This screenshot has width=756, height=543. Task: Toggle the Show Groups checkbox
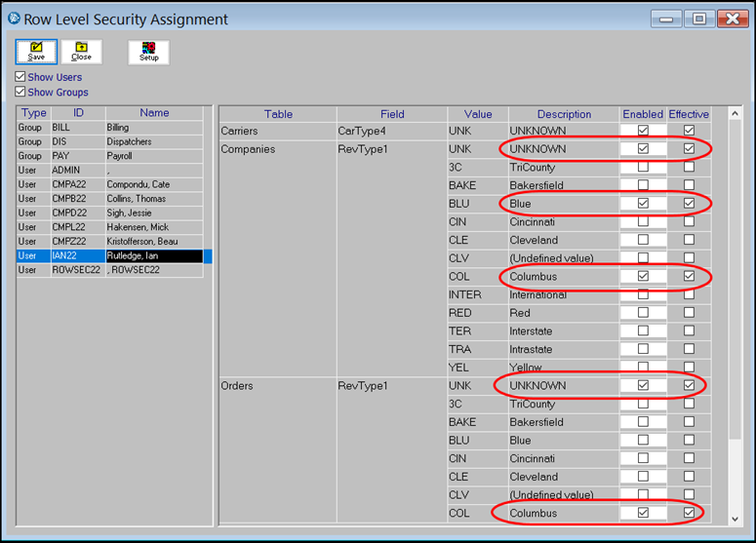pos(20,93)
